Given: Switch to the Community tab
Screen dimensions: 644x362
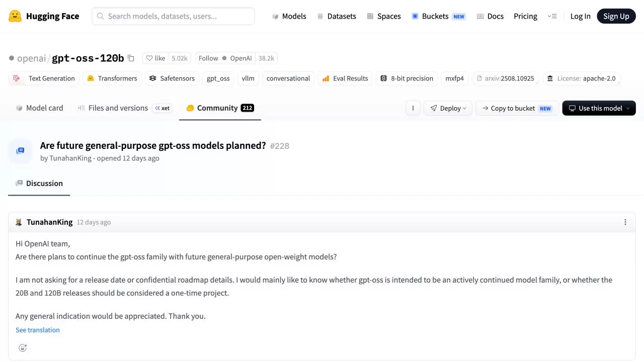Looking at the screenshot, I should click(x=220, y=108).
